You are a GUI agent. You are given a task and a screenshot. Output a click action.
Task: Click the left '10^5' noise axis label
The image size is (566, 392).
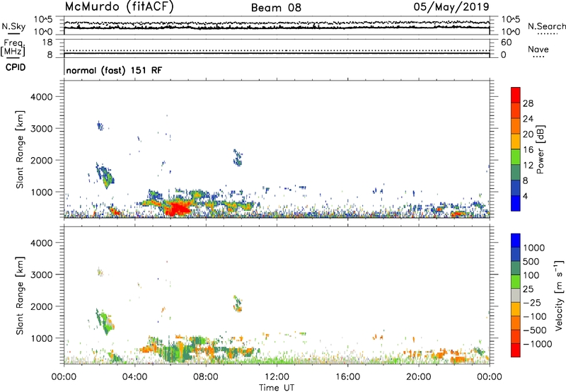(43, 19)
